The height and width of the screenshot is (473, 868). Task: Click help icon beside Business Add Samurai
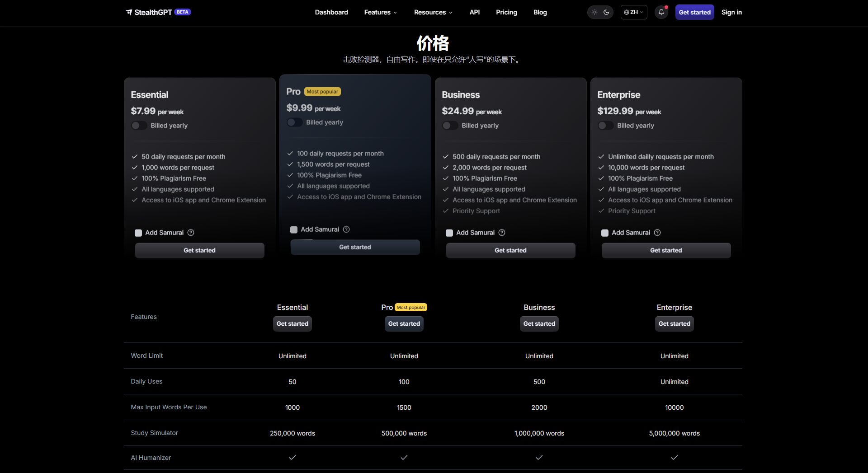pos(502,233)
